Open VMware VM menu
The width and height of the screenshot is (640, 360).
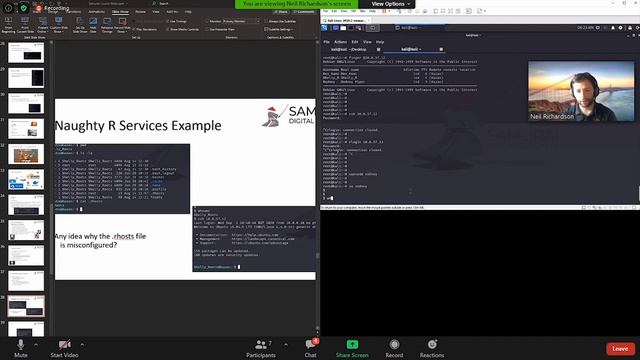(353, 11)
